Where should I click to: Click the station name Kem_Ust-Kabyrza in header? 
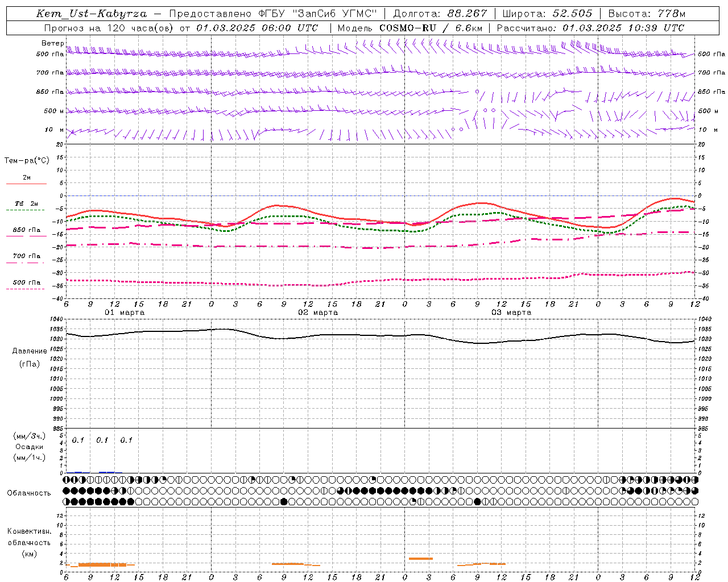92,14
